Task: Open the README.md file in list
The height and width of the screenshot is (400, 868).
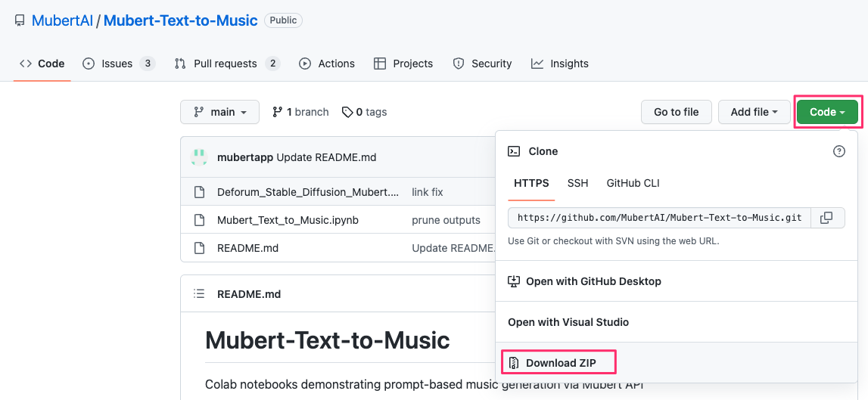Action: click(247, 249)
